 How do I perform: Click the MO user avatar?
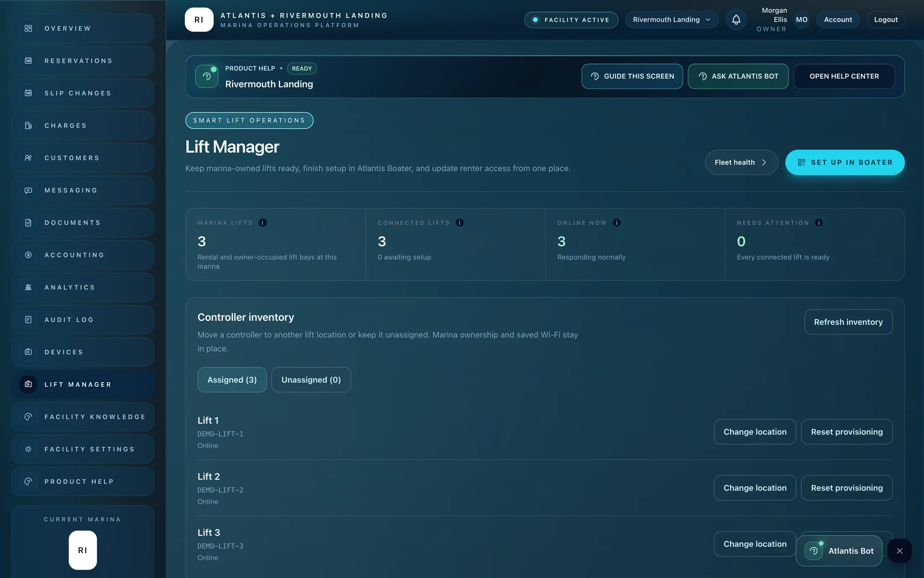point(801,20)
